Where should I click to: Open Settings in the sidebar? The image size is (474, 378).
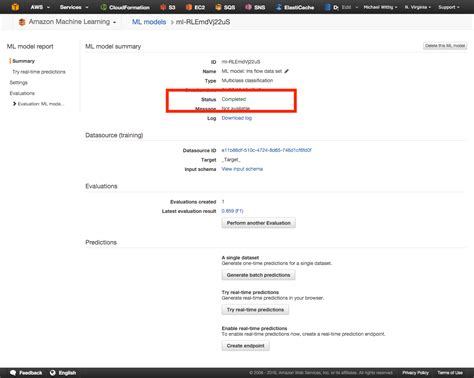(x=19, y=82)
